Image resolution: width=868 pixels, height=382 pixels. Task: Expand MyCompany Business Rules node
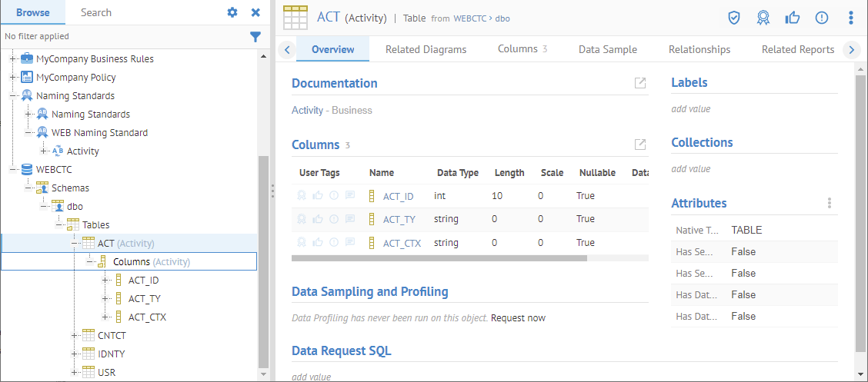13,59
